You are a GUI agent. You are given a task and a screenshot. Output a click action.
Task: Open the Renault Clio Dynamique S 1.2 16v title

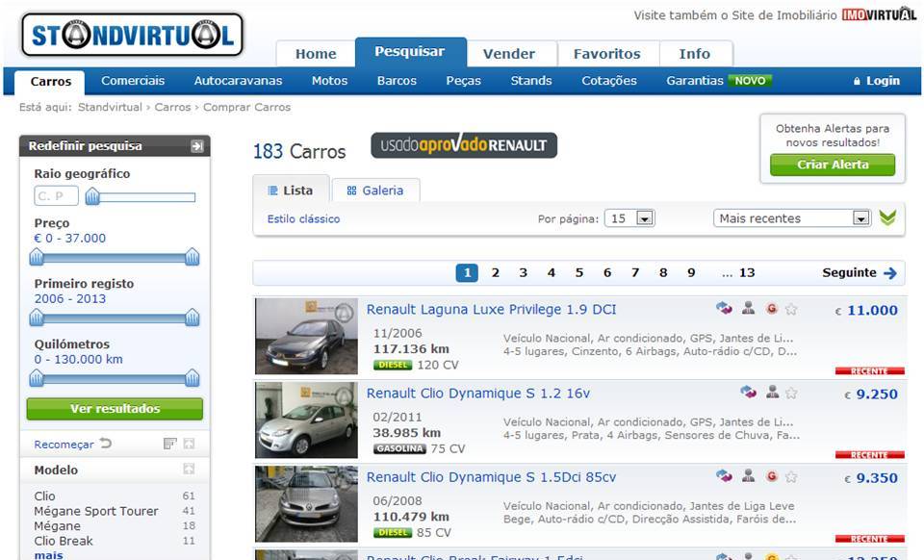(478, 393)
